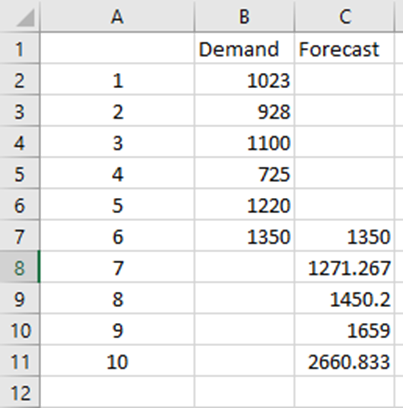Select empty cell A1

pos(117,48)
